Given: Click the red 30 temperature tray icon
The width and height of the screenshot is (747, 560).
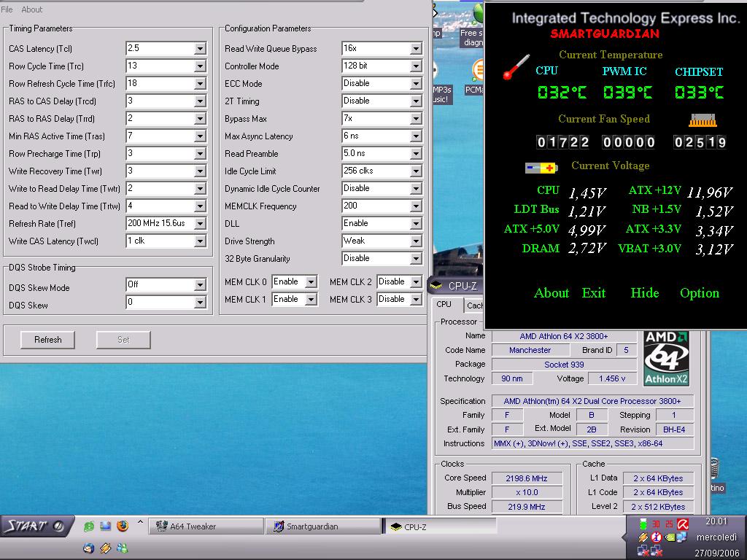Looking at the screenshot, I should pyautogui.click(x=656, y=524).
